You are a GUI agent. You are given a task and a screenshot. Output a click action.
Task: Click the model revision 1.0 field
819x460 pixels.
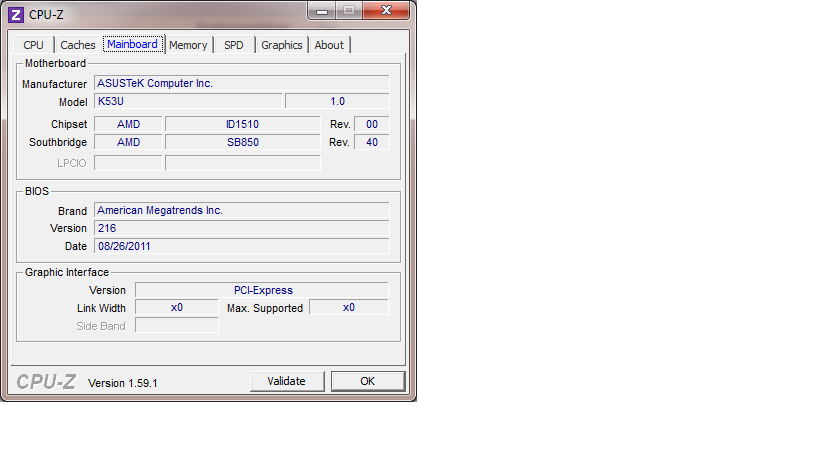click(x=337, y=101)
